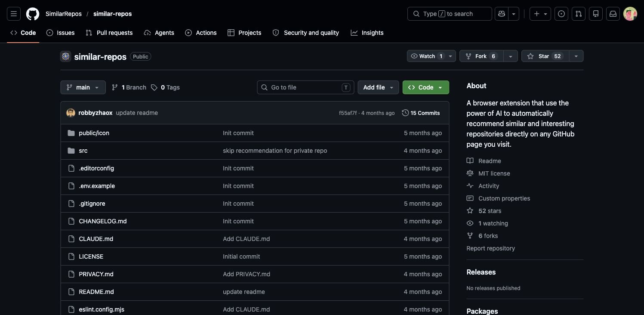Open robbyzhaox author avatar

(x=71, y=113)
